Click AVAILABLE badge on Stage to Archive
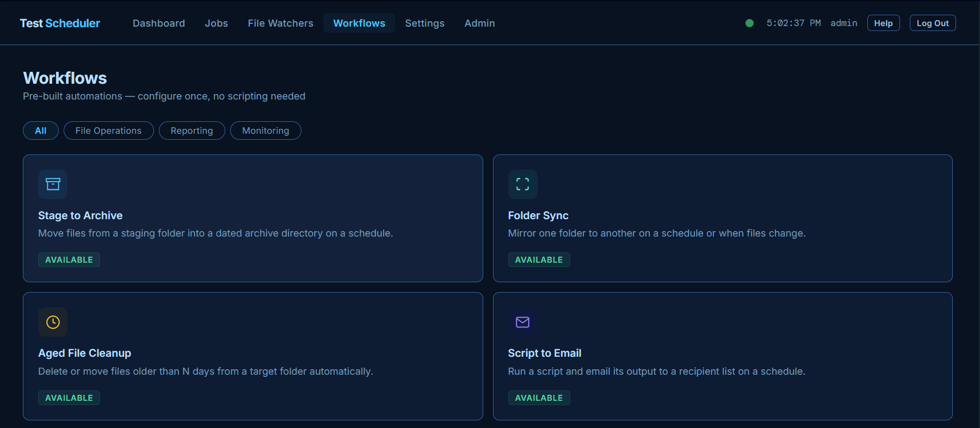 pos(69,260)
